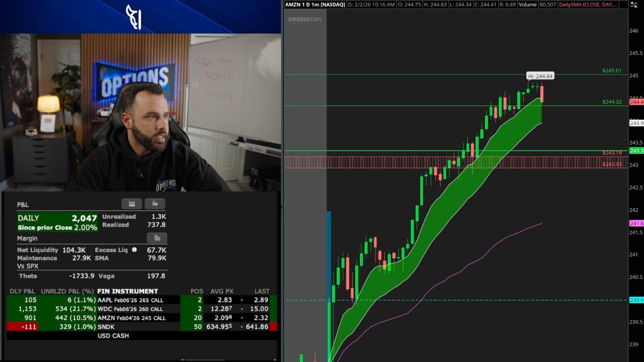The width and height of the screenshot is (644, 362).
Task: Select the AAPL Feb06'26 265 CALL row
Action: tap(142, 300)
